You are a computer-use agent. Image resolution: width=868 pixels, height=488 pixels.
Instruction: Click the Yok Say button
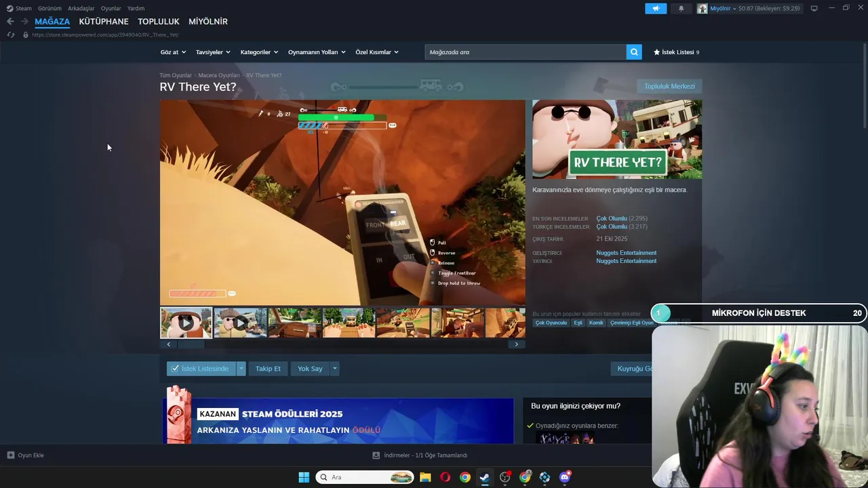310,369
